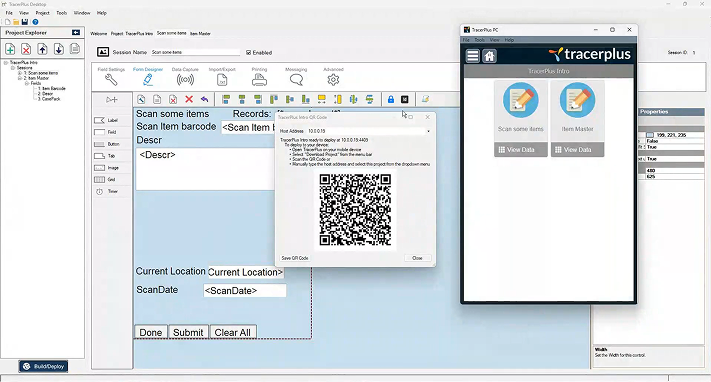View Data for Scan some items

click(521, 150)
